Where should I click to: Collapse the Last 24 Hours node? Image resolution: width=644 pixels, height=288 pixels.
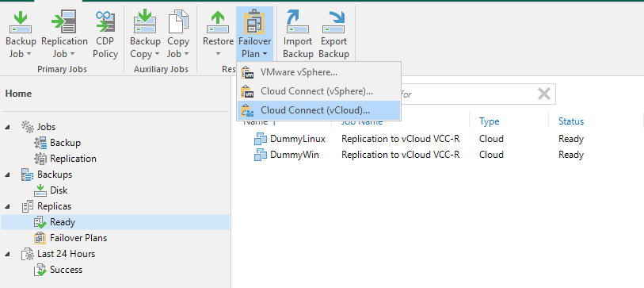(x=8, y=254)
